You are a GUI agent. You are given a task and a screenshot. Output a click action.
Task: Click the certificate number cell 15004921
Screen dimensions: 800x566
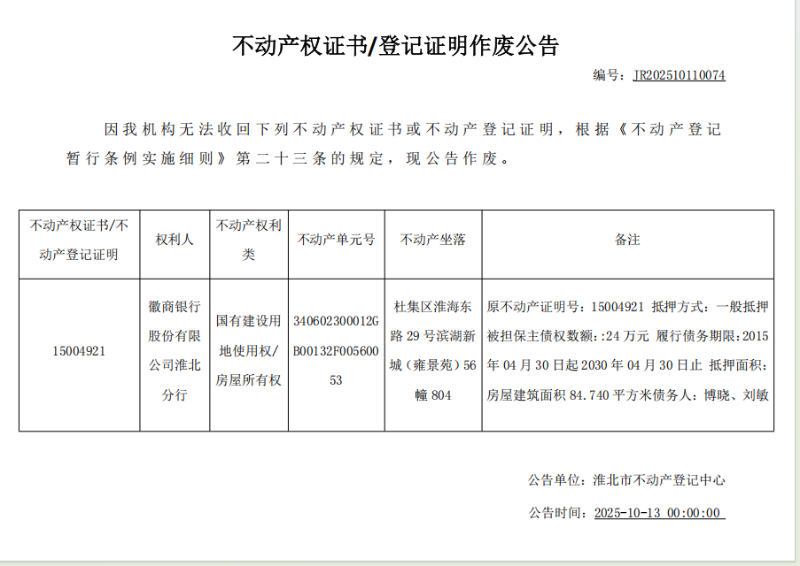[x=79, y=352]
